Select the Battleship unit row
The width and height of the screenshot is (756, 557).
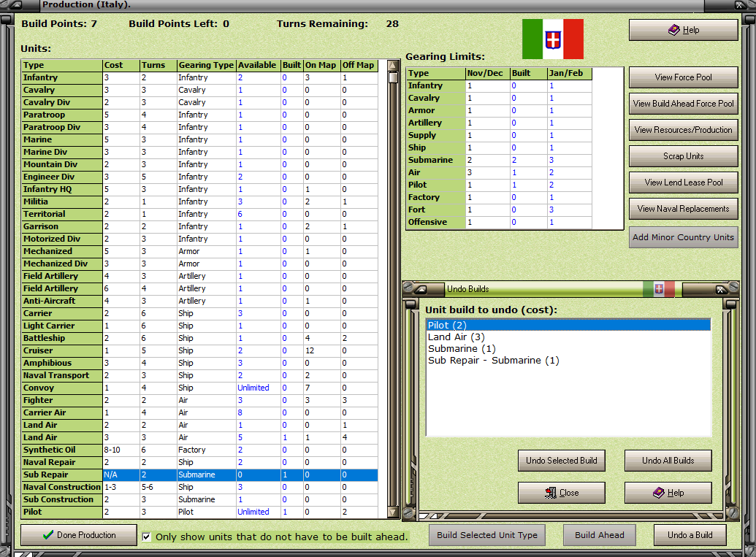click(x=62, y=338)
